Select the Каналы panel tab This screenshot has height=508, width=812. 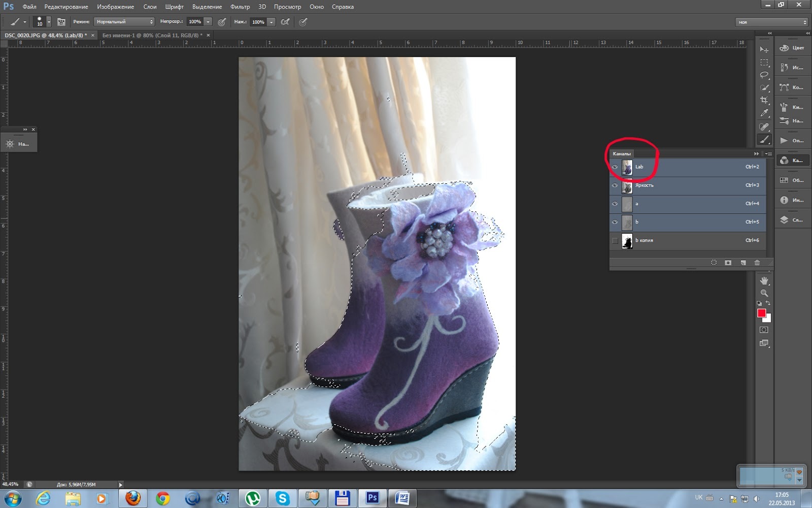622,153
